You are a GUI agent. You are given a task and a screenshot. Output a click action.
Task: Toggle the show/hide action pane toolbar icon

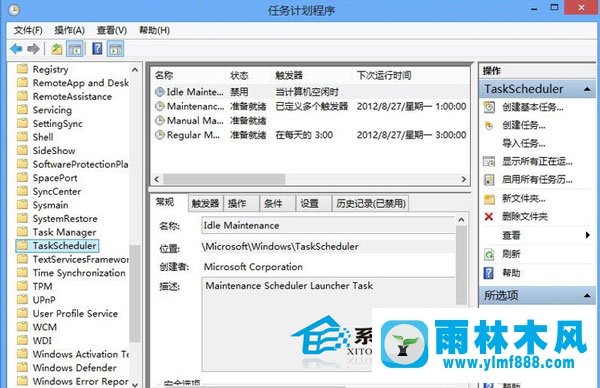116,49
